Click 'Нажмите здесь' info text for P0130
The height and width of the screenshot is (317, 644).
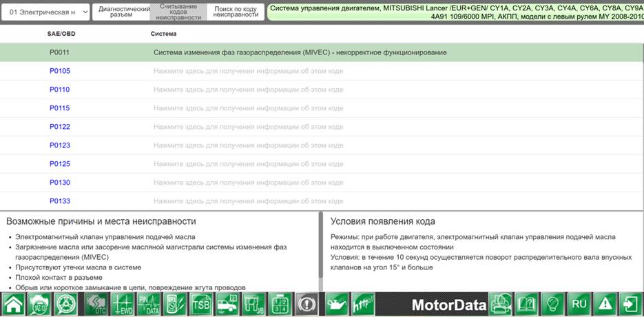tap(249, 182)
